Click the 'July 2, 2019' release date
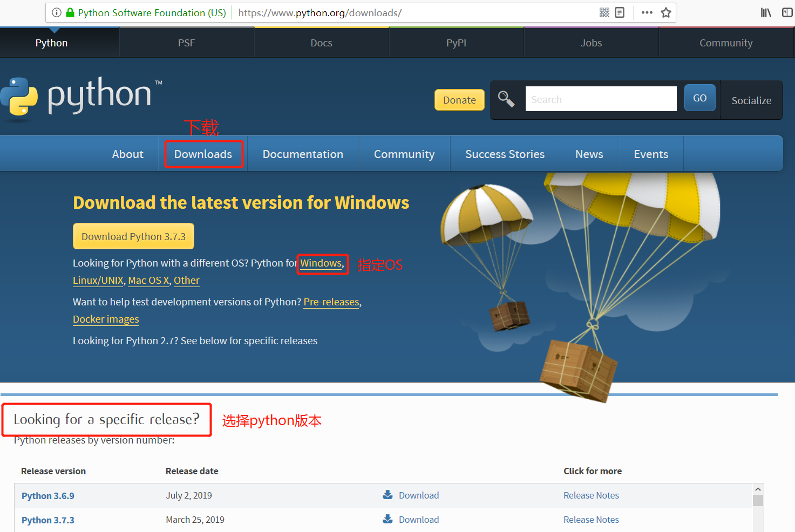The image size is (795, 532). pyautogui.click(x=189, y=495)
